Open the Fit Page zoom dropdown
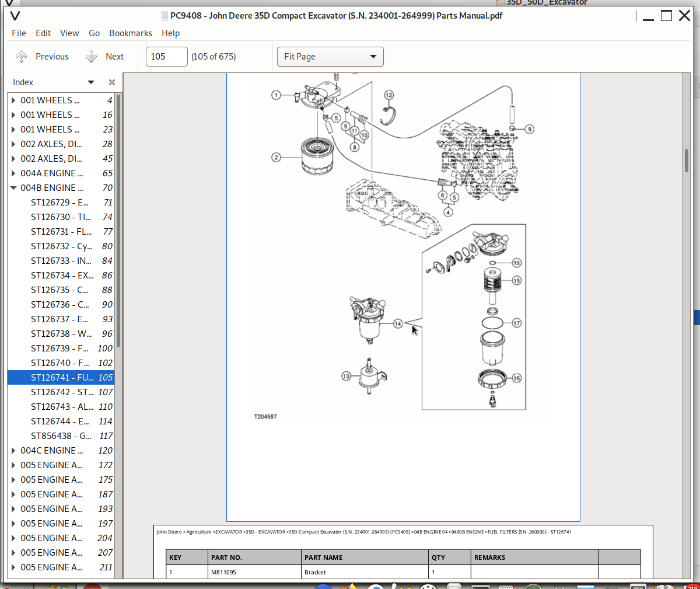The height and width of the screenshot is (589, 700). 330,56
